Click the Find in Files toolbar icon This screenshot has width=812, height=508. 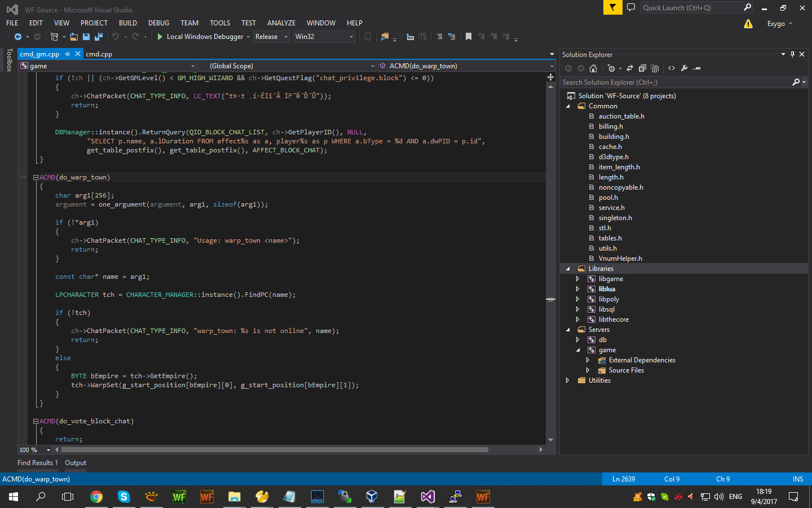coord(385,37)
